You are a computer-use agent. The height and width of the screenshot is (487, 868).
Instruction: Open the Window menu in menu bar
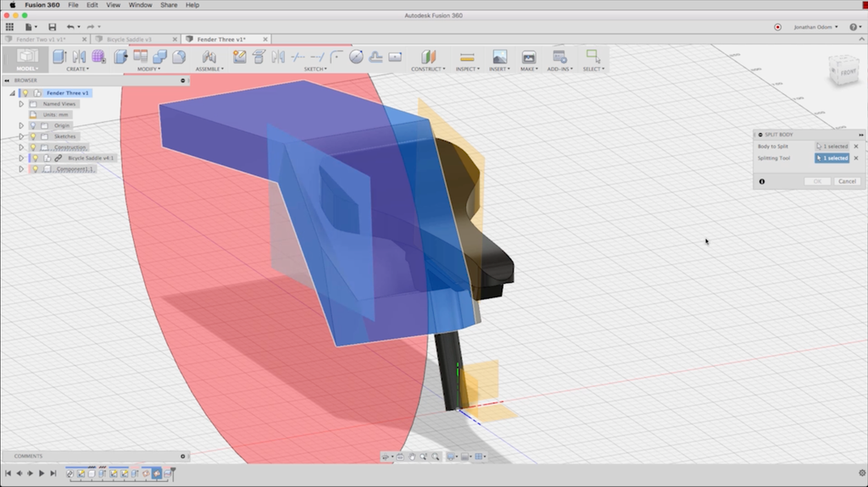pyautogui.click(x=140, y=5)
